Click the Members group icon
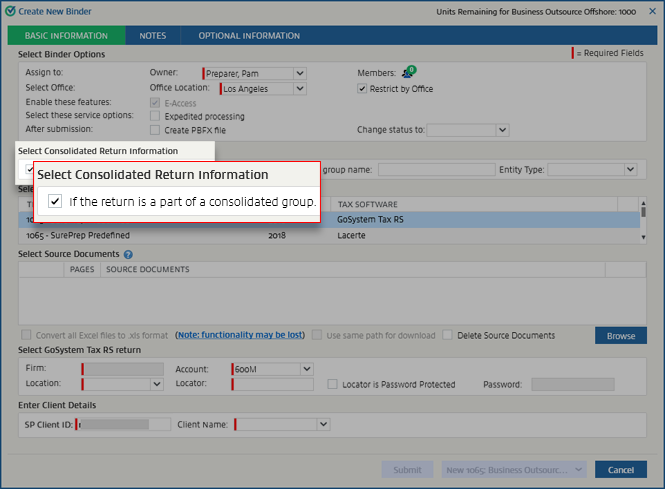The width and height of the screenshot is (665, 489). coord(408,73)
